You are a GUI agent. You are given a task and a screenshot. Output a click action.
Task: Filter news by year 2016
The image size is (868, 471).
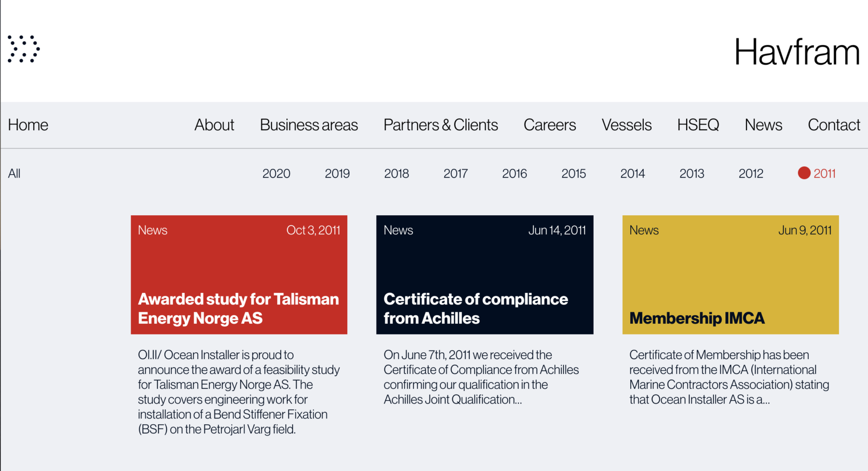(x=515, y=173)
